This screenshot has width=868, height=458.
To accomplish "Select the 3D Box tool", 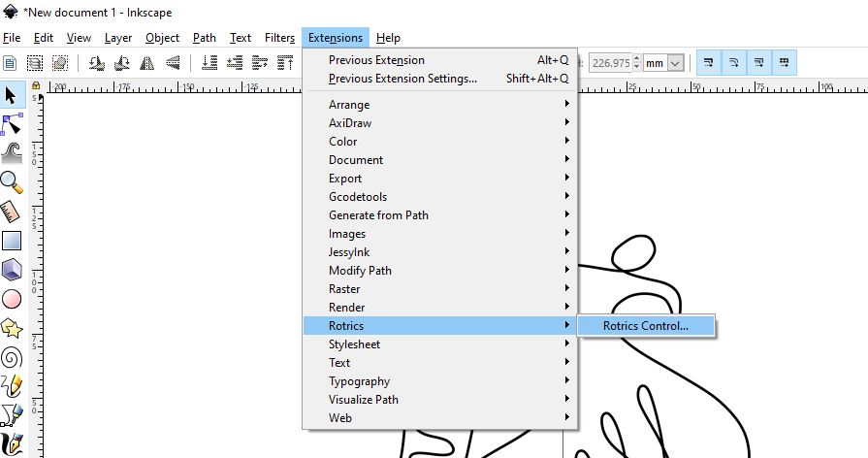I will (11, 271).
